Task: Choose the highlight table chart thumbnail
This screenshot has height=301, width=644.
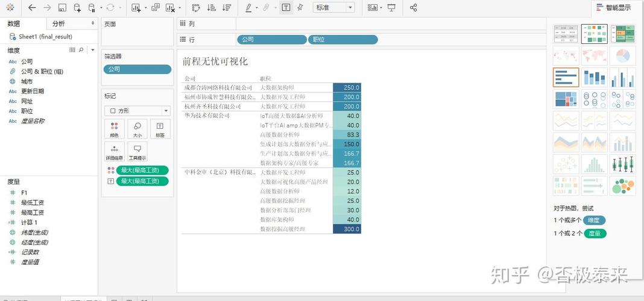Action: click(623, 34)
